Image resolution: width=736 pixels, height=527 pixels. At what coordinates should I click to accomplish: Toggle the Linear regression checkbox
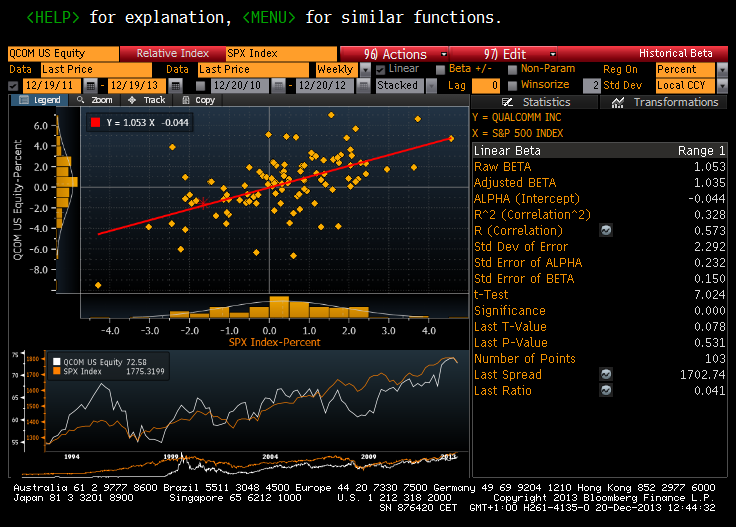(x=381, y=69)
